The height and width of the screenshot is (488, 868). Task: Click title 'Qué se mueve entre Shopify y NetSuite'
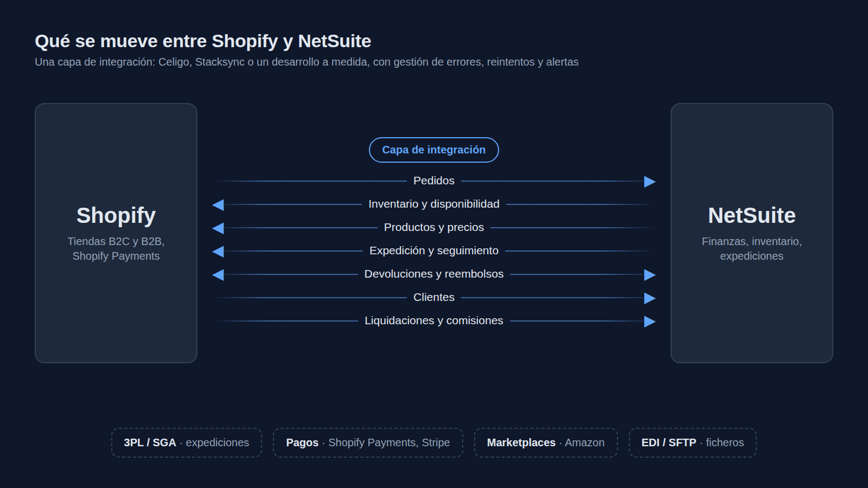(x=203, y=41)
